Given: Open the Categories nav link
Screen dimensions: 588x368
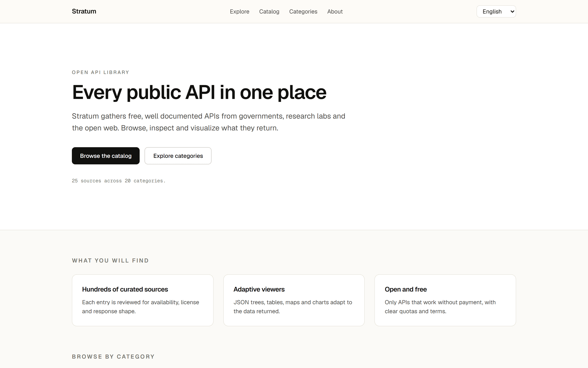Looking at the screenshot, I should click(303, 11).
